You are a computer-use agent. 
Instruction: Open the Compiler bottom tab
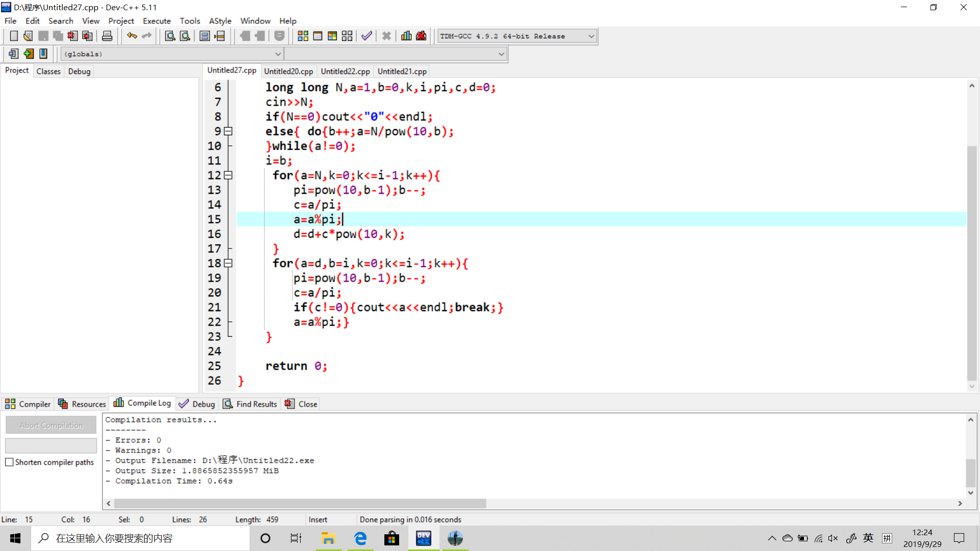pos(28,404)
